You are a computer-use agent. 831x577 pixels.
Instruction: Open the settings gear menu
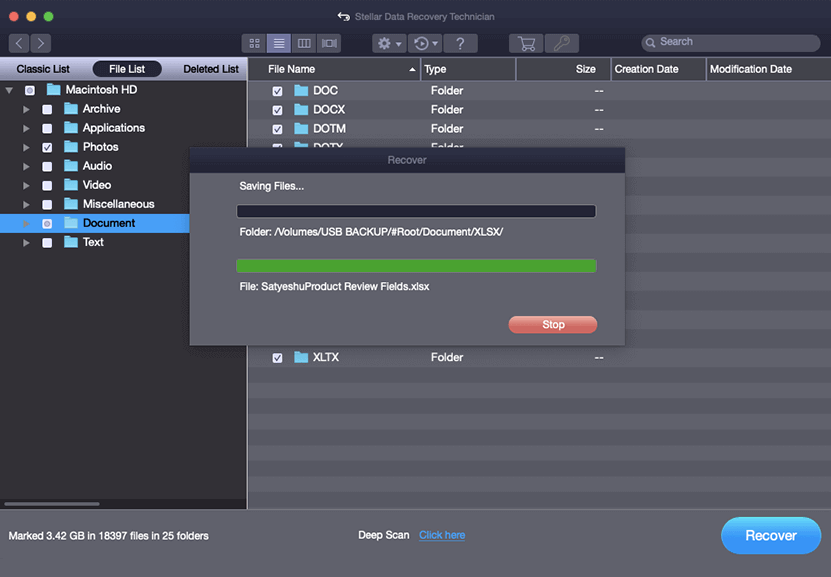[x=389, y=43]
